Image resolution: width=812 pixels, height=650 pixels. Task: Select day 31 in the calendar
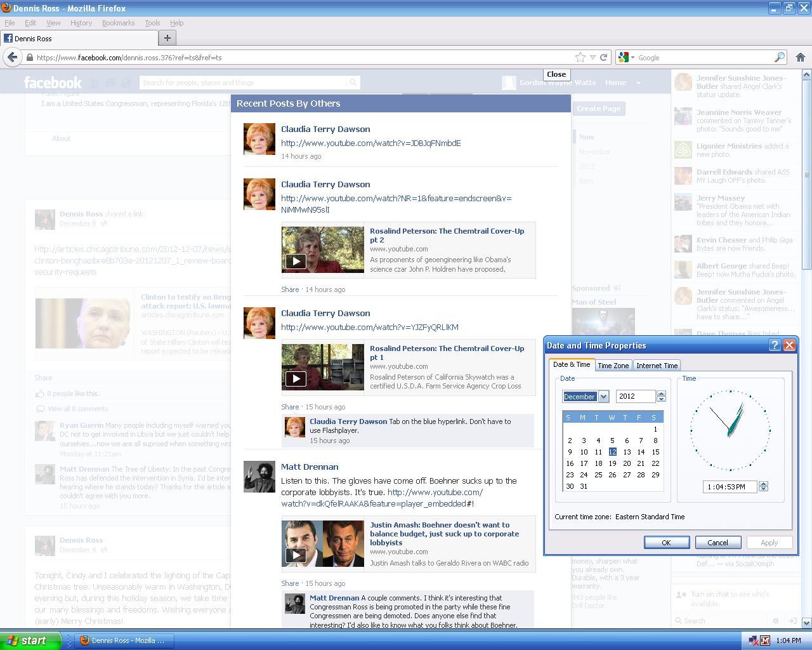584,486
